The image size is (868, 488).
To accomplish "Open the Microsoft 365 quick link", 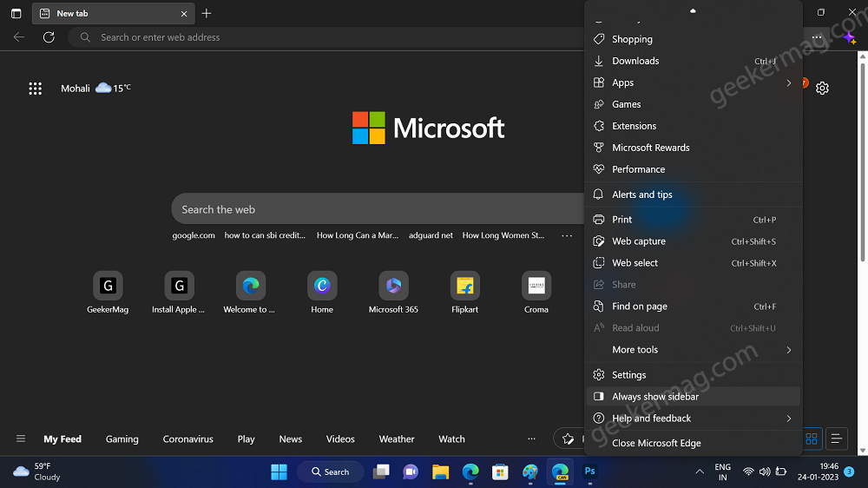I will [393, 293].
